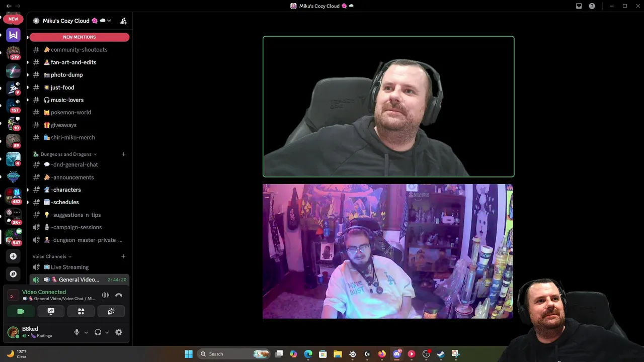Open the Windows Start menu

(189, 354)
